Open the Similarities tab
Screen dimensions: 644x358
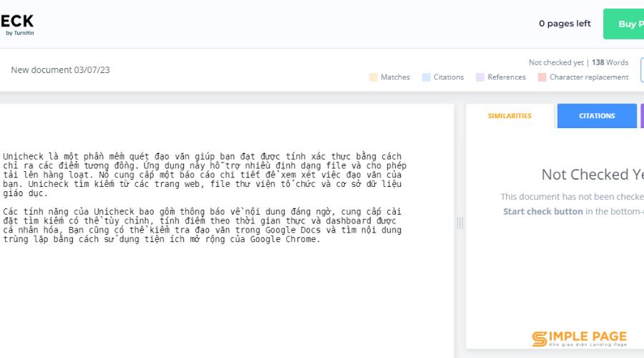point(509,116)
